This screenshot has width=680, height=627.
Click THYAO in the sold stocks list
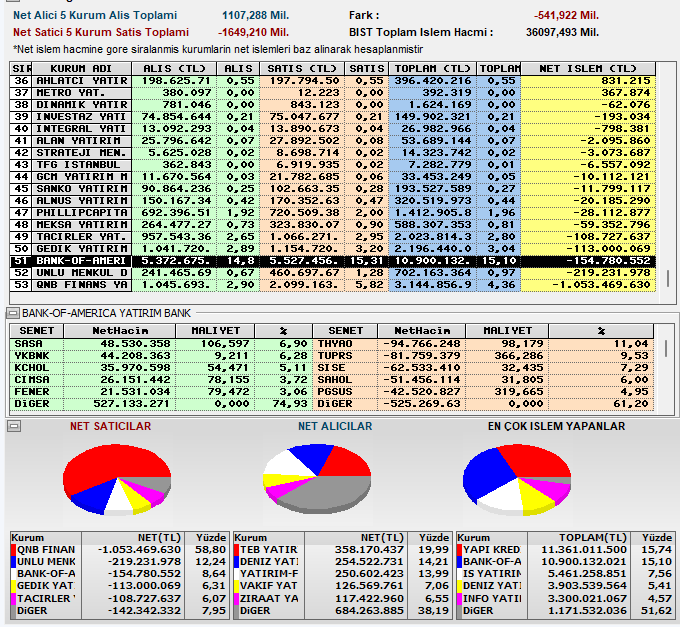tap(335, 344)
